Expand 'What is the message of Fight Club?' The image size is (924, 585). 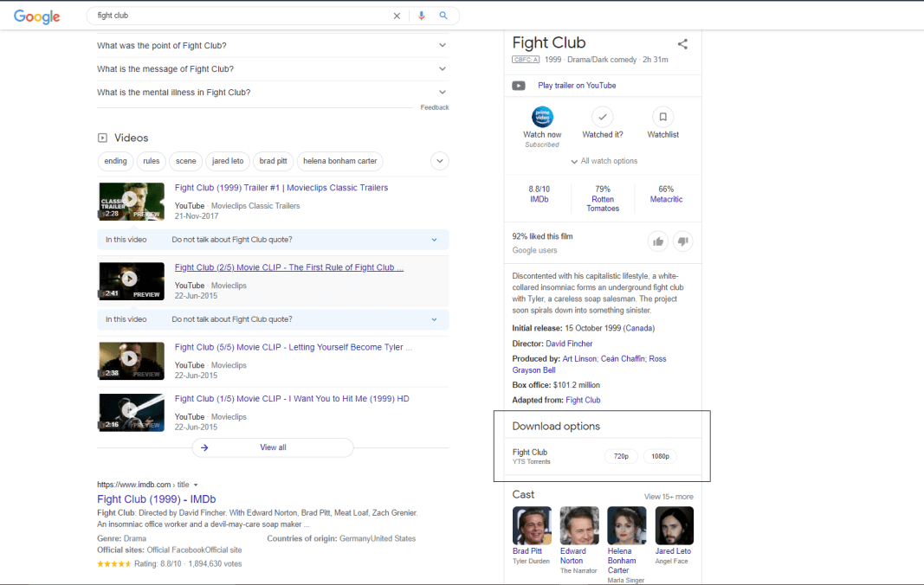click(273, 69)
